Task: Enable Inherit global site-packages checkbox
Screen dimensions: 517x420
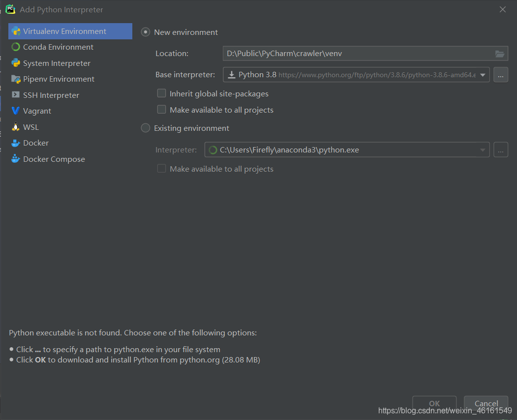Action: point(161,93)
